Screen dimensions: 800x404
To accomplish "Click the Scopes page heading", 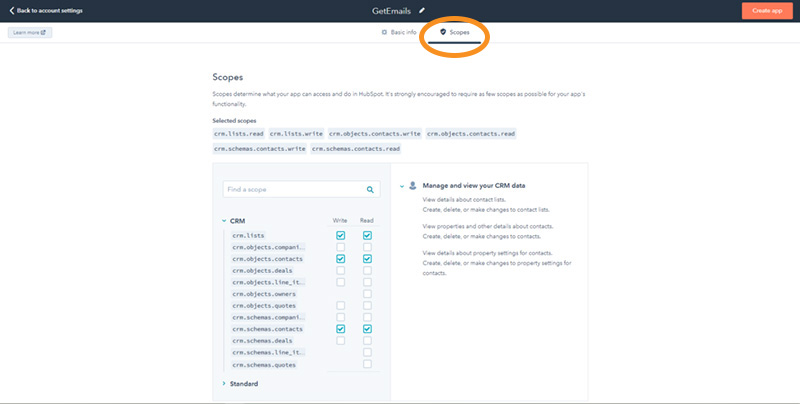I will coord(228,78).
